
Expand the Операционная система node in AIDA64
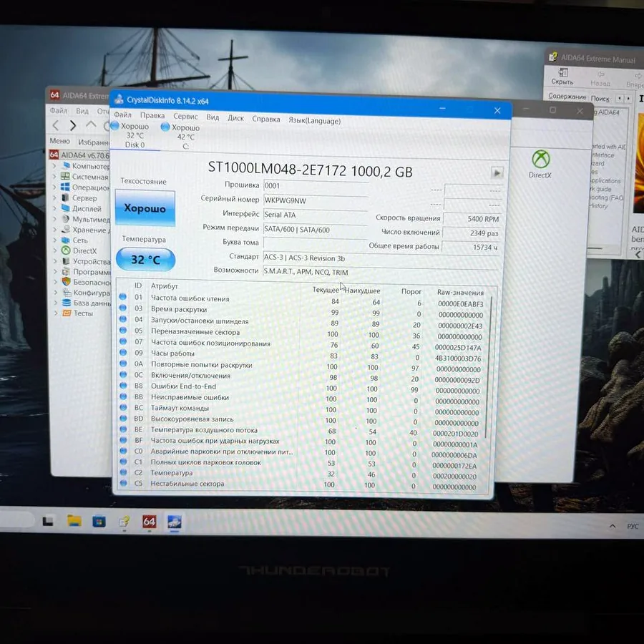[54, 187]
